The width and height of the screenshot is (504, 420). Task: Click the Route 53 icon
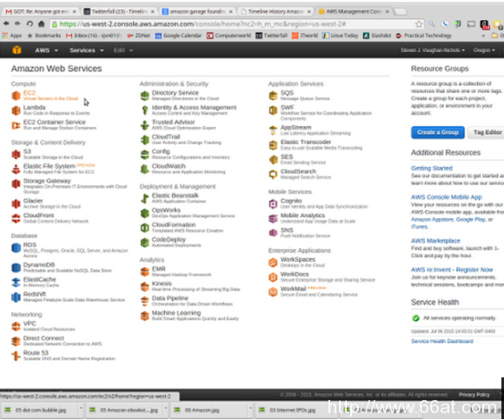[x=16, y=356]
